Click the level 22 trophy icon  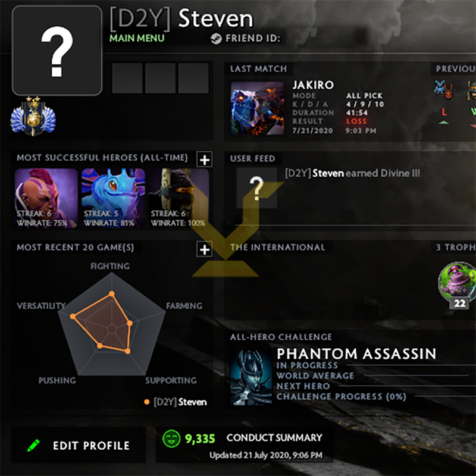(457, 285)
